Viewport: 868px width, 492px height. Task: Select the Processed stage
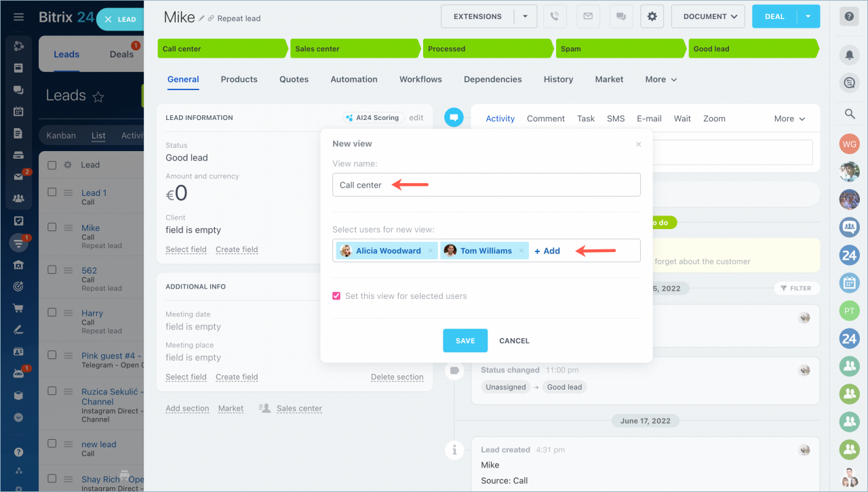(488, 49)
